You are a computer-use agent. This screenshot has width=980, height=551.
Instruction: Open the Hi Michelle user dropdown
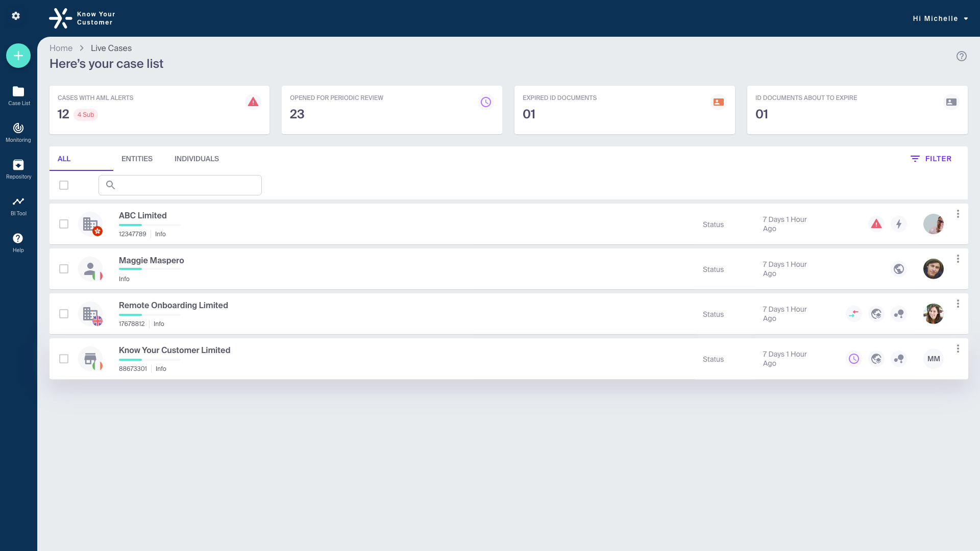941,18
